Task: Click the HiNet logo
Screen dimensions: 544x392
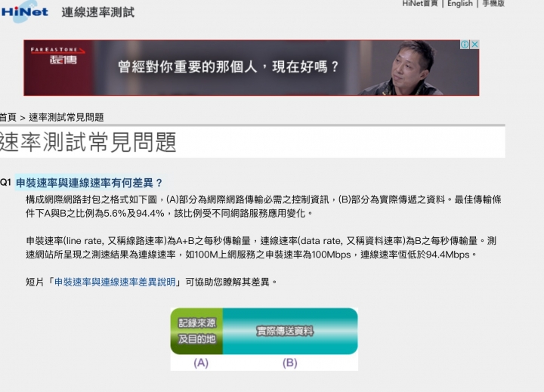Action: (x=24, y=11)
